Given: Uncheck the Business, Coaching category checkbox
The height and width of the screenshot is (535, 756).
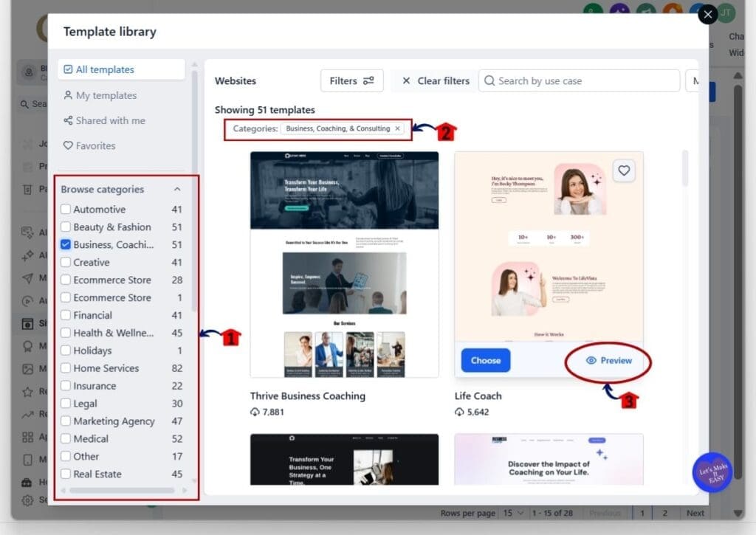Looking at the screenshot, I should point(66,244).
